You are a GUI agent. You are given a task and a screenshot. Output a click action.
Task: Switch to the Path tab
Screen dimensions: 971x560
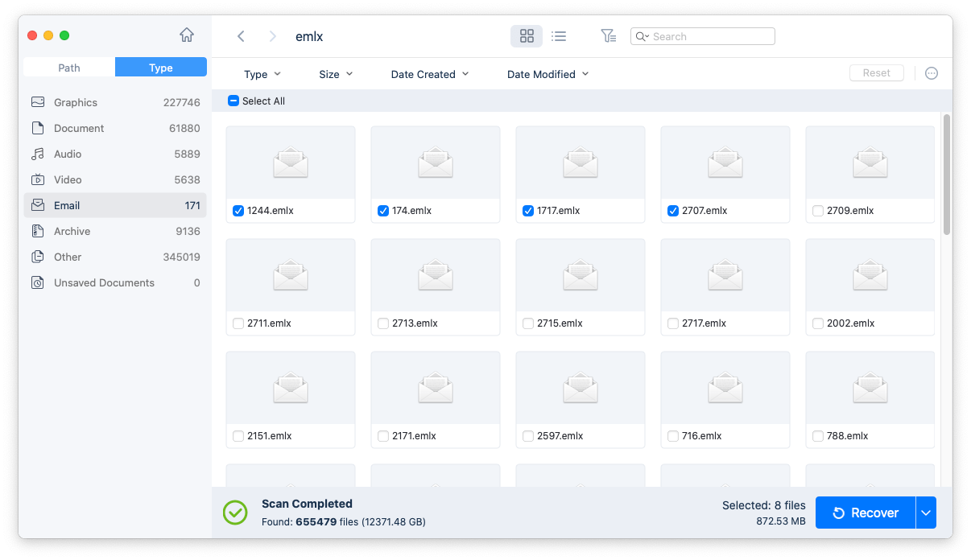pos(68,68)
